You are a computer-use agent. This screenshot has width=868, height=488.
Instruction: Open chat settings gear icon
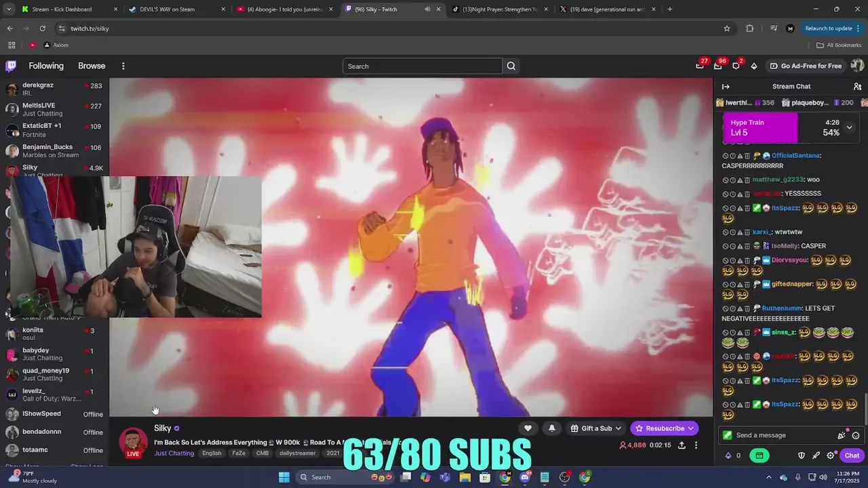click(x=831, y=455)
